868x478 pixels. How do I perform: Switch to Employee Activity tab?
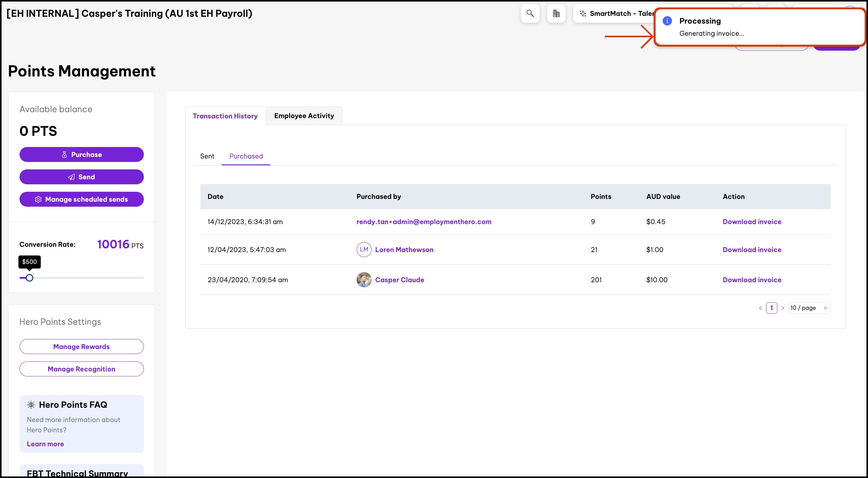click(x=304, y=116)
